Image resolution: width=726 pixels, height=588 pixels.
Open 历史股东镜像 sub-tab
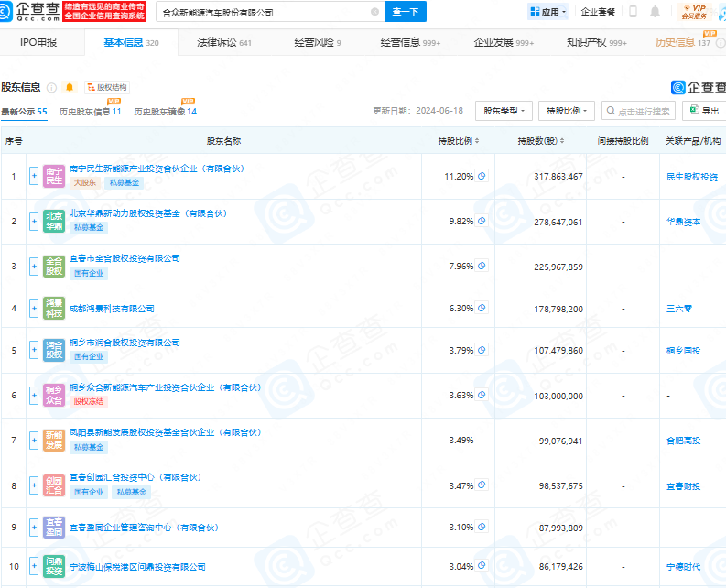[x=166, y=112]
